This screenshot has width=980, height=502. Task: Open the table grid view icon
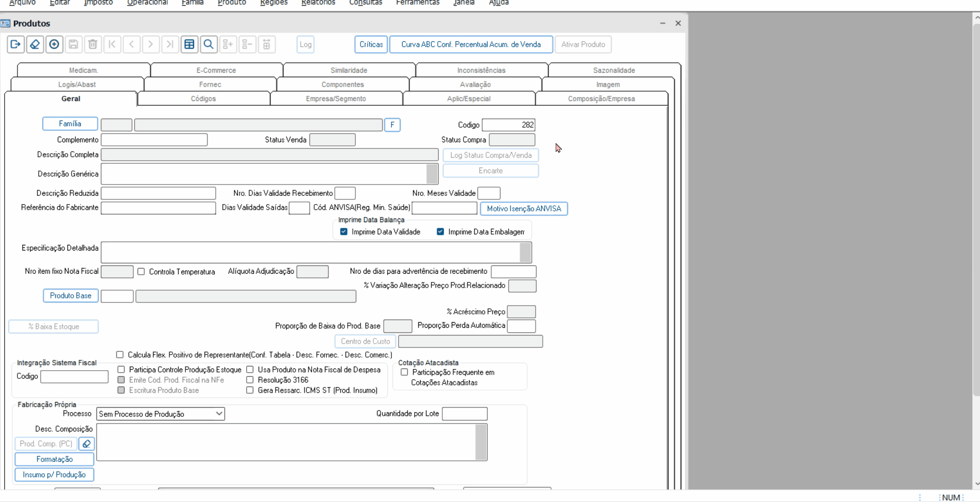click(x=190, y=44)
